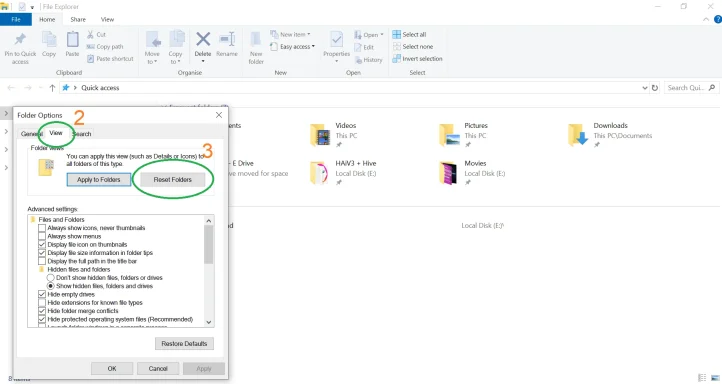This screenshot has height=384, width=722.
Task: Uncheck Hide folder merge conflicts
Action: [x=42, y=311]
